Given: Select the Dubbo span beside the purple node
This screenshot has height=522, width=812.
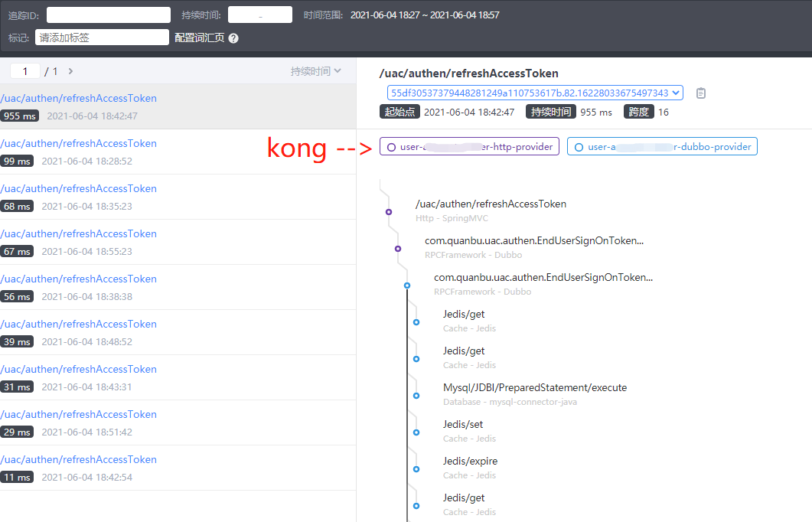Looking at the screenshot, I should point(534,247).
